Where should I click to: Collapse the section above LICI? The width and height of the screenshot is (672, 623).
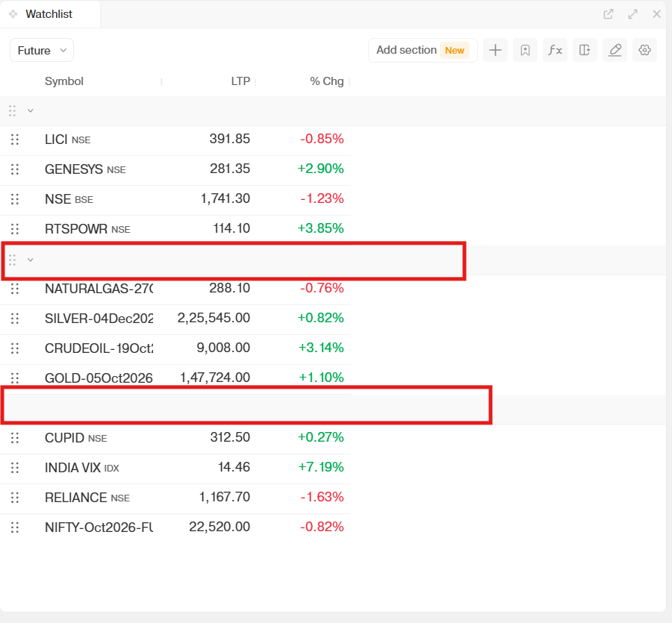(x=31, y=111)
